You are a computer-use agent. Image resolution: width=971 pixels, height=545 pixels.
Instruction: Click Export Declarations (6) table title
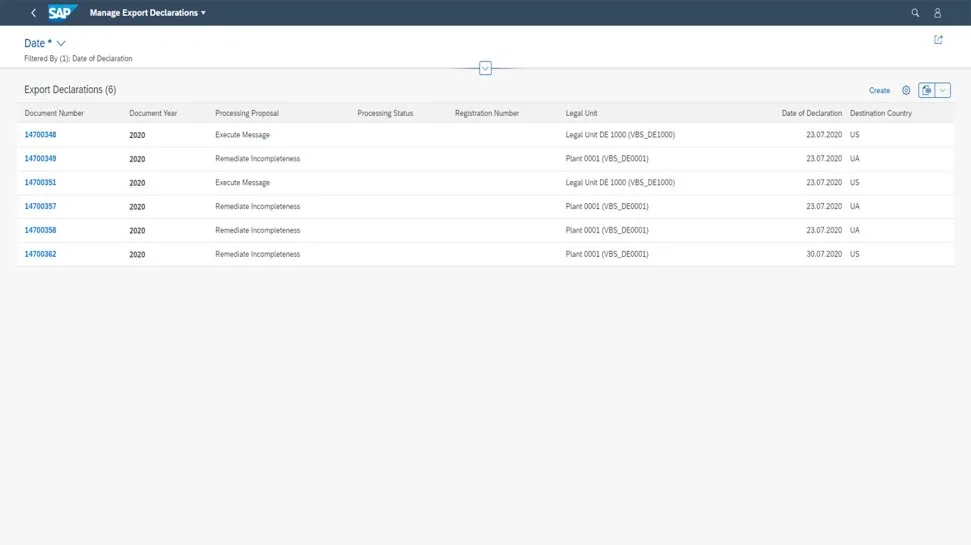(70, 90)
